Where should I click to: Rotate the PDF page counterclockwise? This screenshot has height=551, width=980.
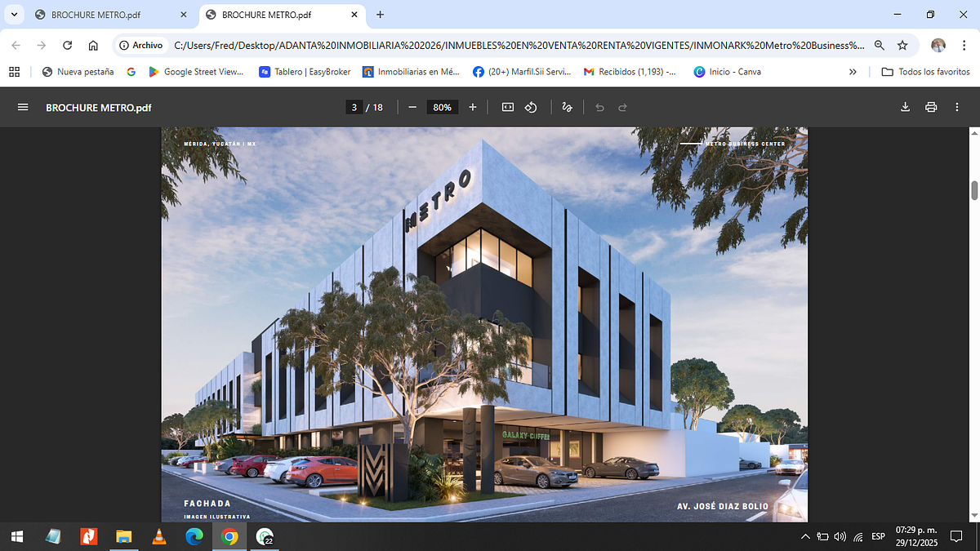tap(531, 108)
